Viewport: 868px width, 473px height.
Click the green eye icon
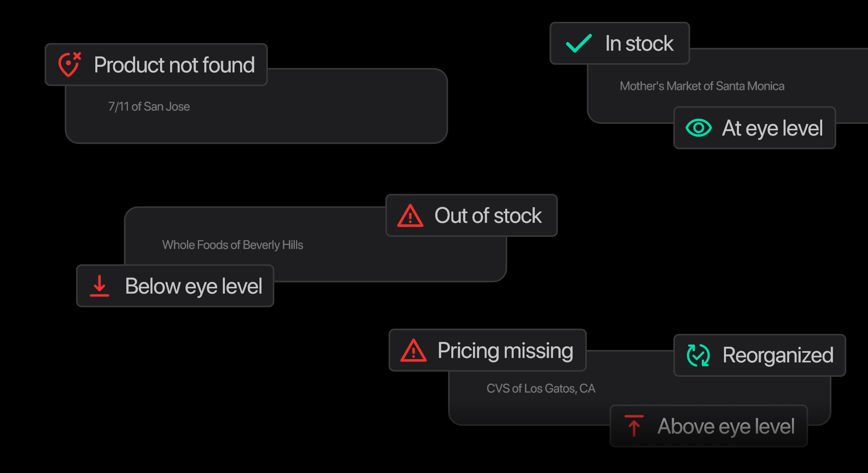(699, 128)
